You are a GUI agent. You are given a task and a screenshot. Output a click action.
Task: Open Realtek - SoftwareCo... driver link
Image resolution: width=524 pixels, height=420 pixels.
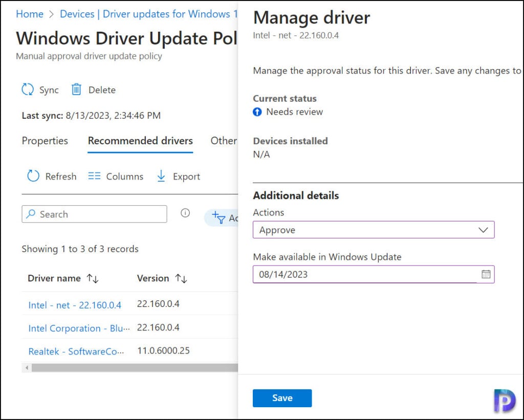[x=76, y=351]
